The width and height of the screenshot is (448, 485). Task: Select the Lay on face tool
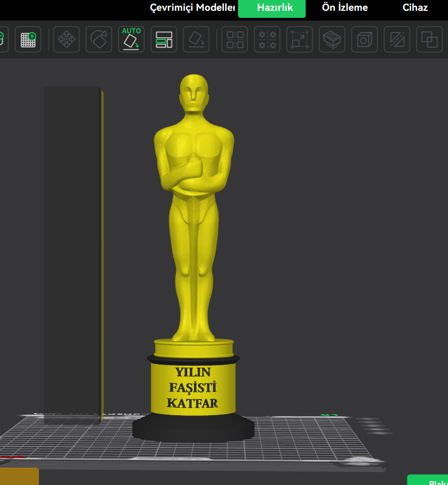pos(196,39)
